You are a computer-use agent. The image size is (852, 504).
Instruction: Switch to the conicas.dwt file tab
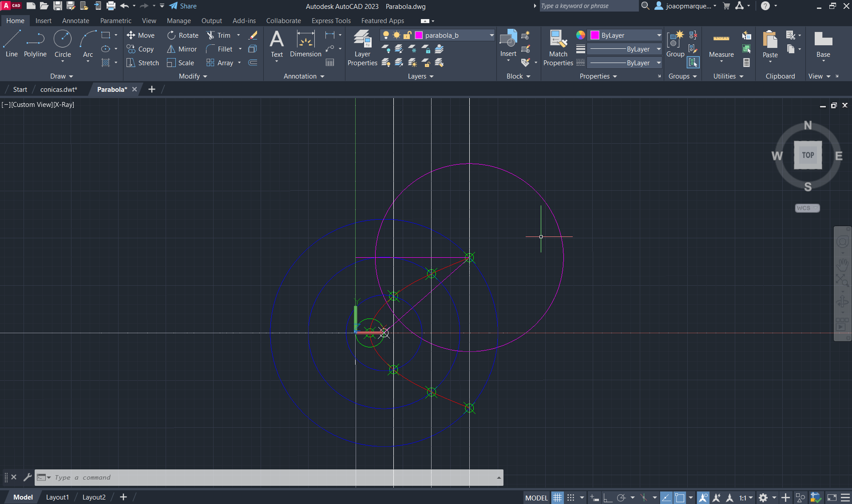pyautogui.click(x=59, y=90)
